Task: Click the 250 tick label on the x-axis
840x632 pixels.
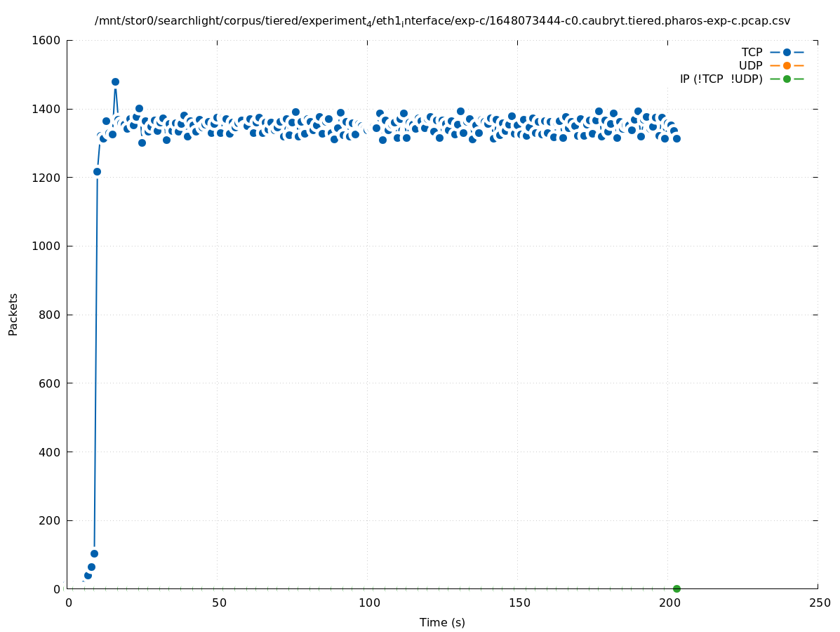Action: click(x=819, y=603)
